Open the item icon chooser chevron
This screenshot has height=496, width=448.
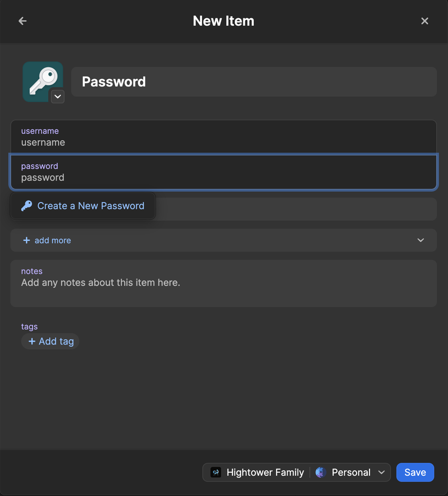[x=58, y=96]
